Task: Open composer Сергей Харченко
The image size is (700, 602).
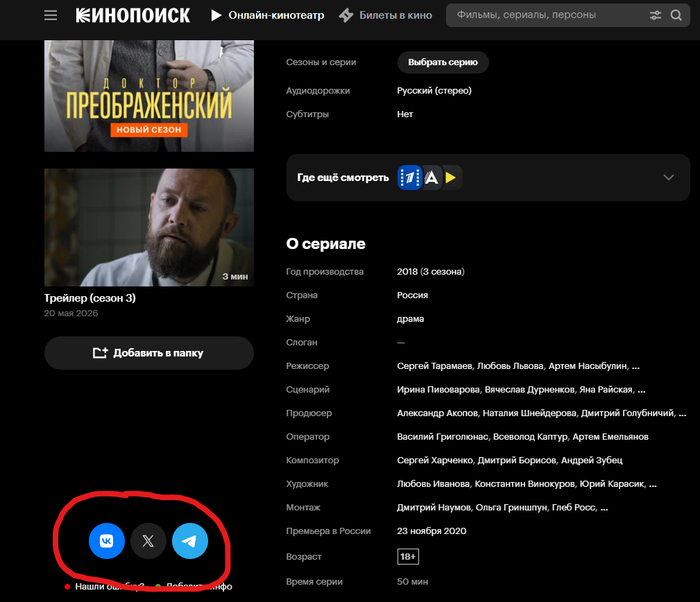Action: [435, 460]
